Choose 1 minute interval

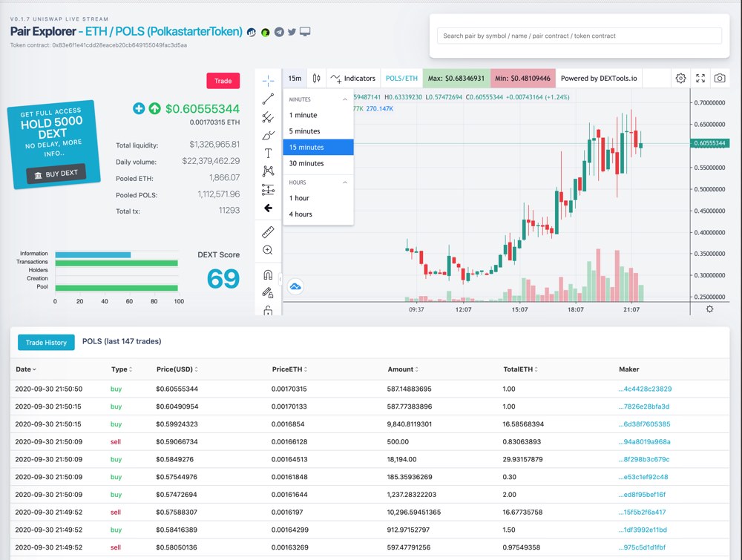point(318,115)
